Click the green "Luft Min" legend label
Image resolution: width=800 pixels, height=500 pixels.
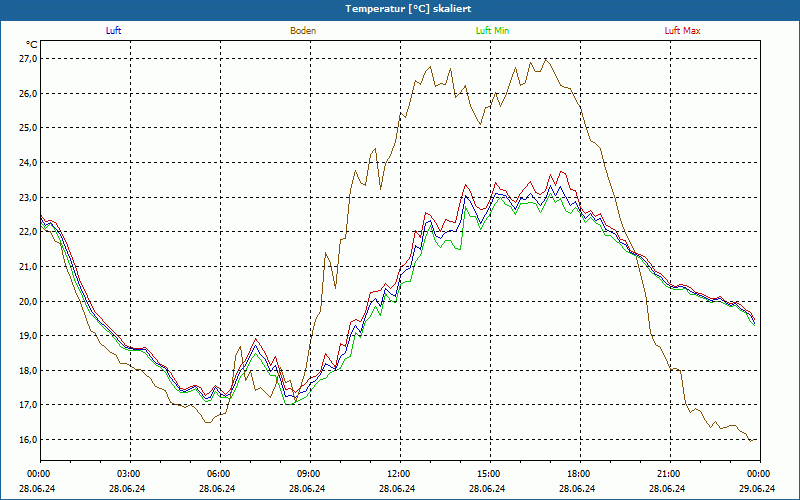coord(490,31)
